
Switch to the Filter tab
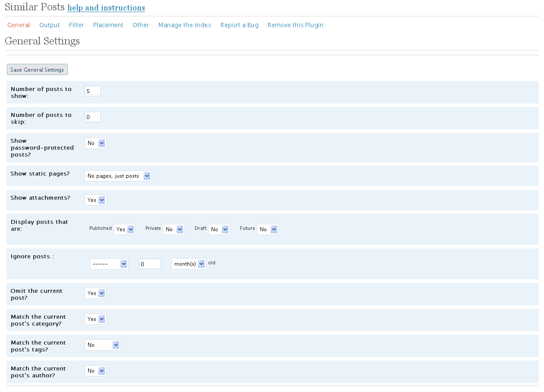point(76,25)
